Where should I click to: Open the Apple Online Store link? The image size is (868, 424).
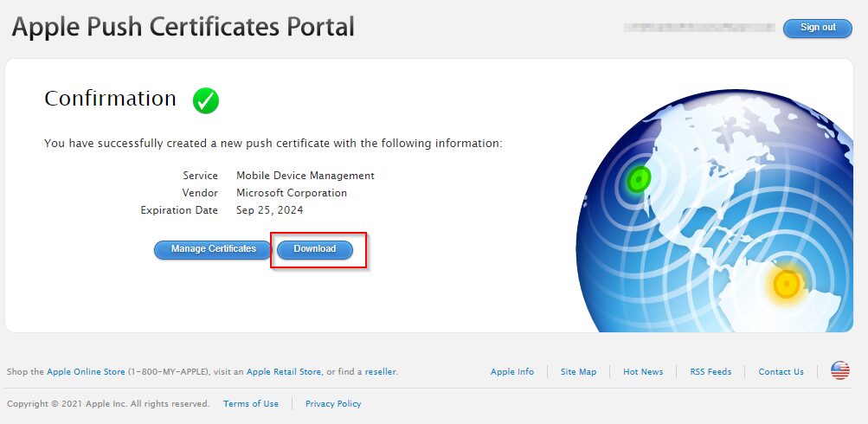pos(86,372)
